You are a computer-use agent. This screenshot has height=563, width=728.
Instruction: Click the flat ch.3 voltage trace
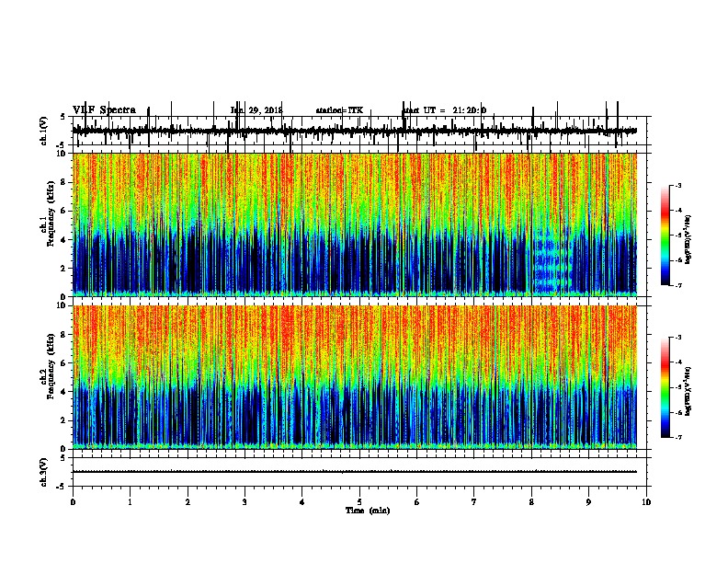[x=355, y=472]
